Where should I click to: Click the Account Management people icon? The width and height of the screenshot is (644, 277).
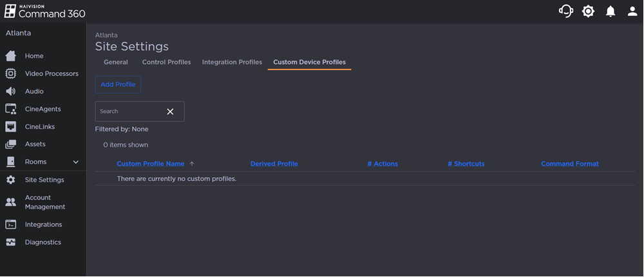click(x=11, y=202)
